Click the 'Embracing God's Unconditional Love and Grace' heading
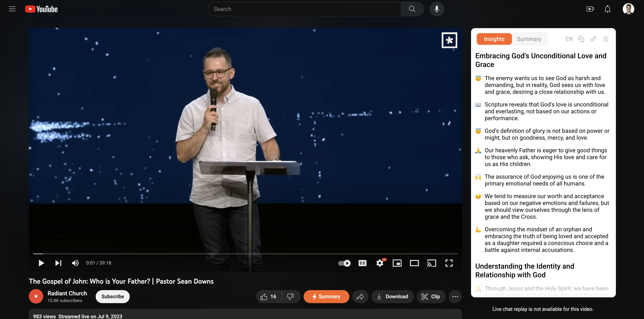The image size is (644, 319). tap(541, 60)
